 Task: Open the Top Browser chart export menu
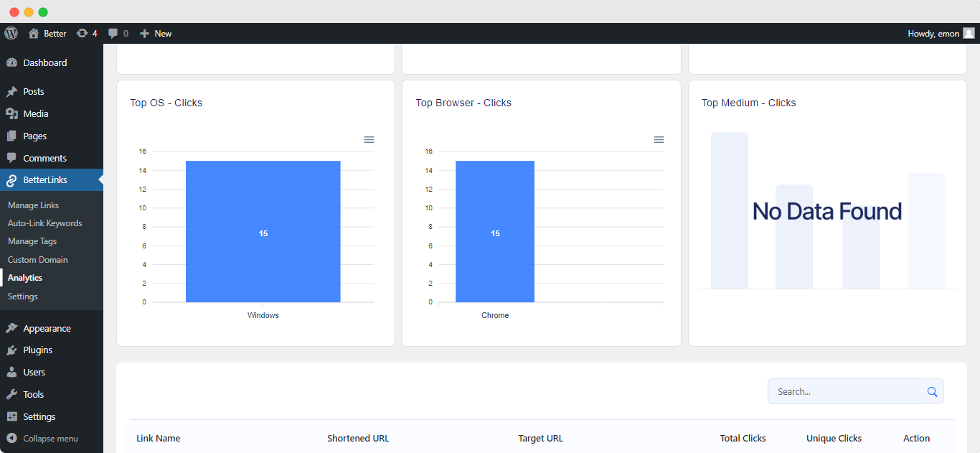[659, 139]
